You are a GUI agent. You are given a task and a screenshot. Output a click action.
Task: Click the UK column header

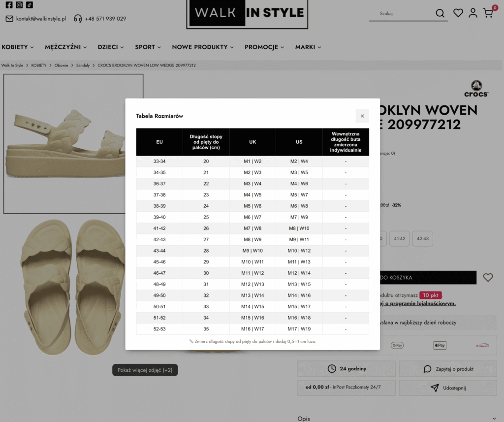coord(252,142)
